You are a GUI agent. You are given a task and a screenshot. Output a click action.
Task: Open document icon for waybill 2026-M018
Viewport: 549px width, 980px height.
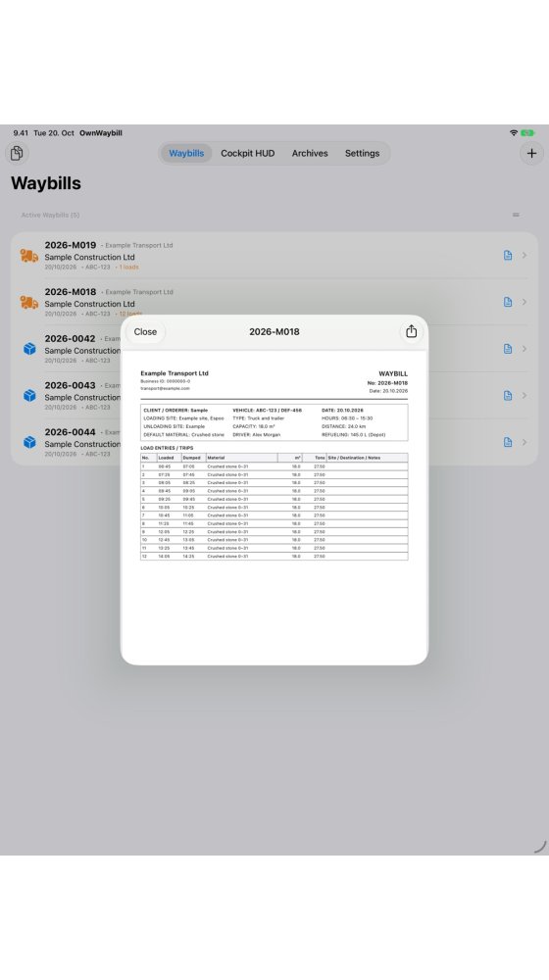coord(508,302)
